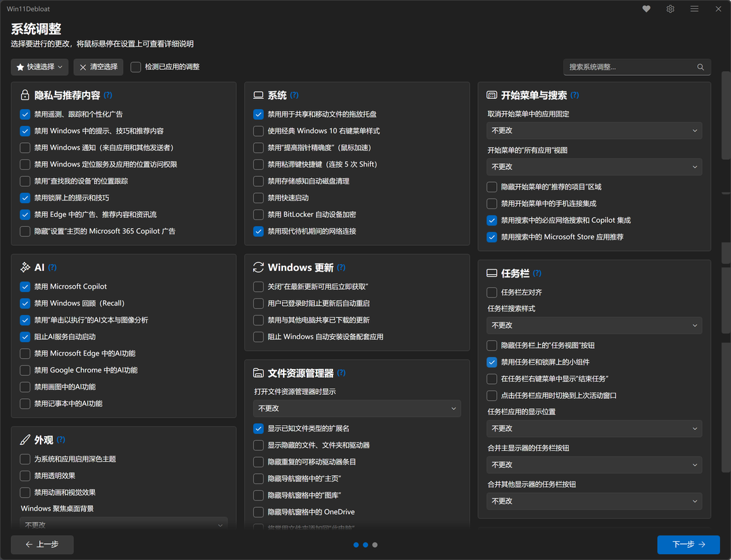Open the hamburger menu icon
This screenshot has height=560, width=731.
[694, 9]
